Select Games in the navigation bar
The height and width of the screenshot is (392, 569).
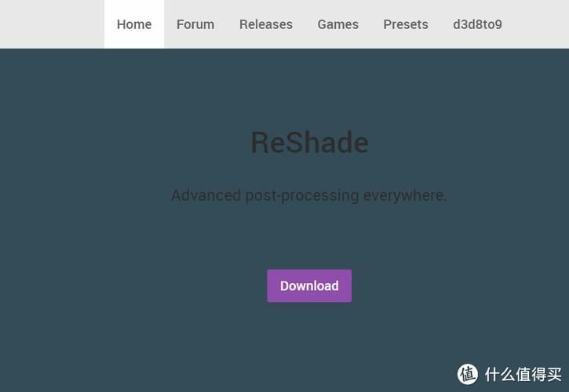(x=337, y=24)
